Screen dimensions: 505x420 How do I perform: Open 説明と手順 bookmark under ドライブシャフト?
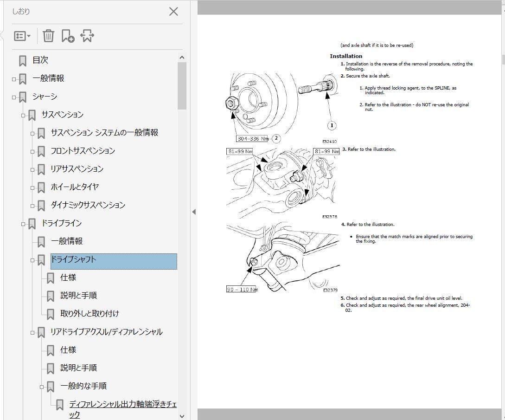click(78, 295)
